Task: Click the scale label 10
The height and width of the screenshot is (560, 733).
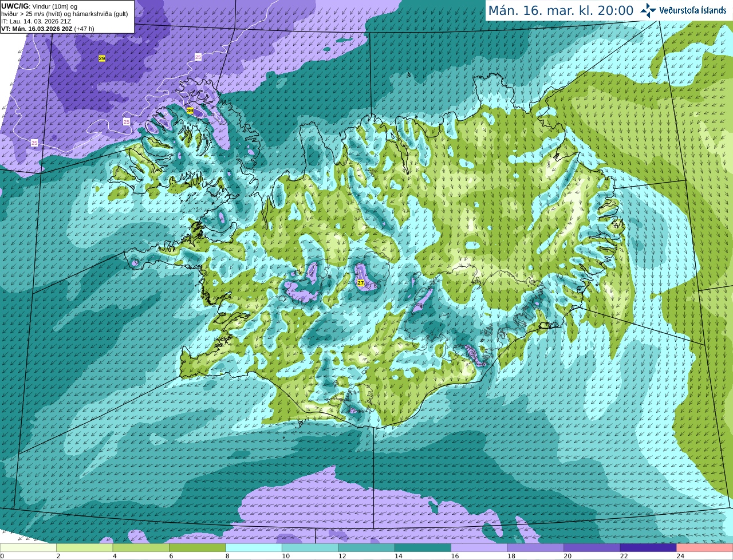Action: [x=285, y=556]
